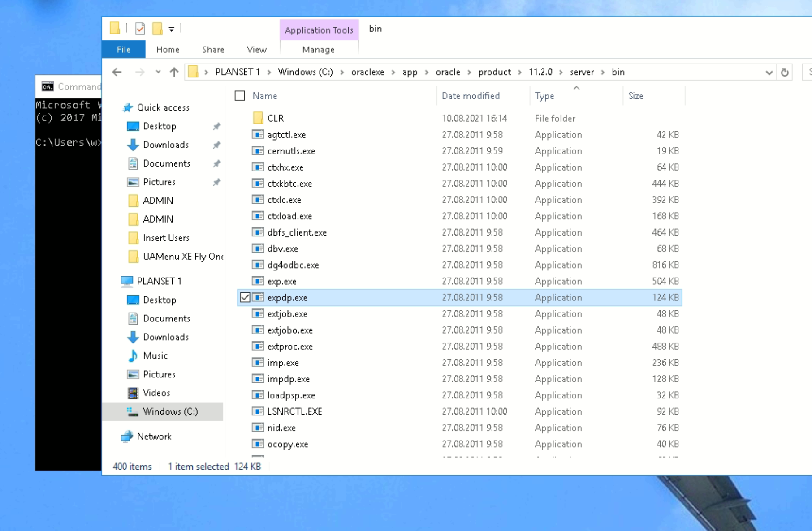Switch to the Share ribbon tab

coord(213,49)
